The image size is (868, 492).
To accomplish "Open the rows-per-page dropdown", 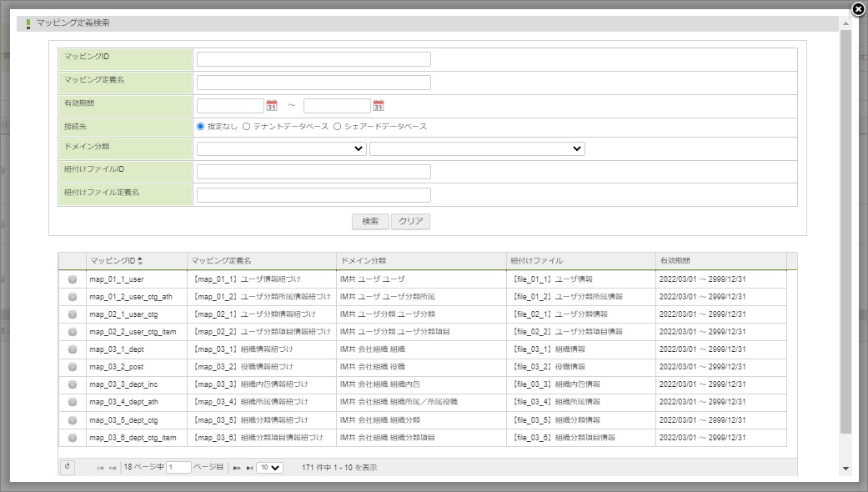I will click(269, 468).
